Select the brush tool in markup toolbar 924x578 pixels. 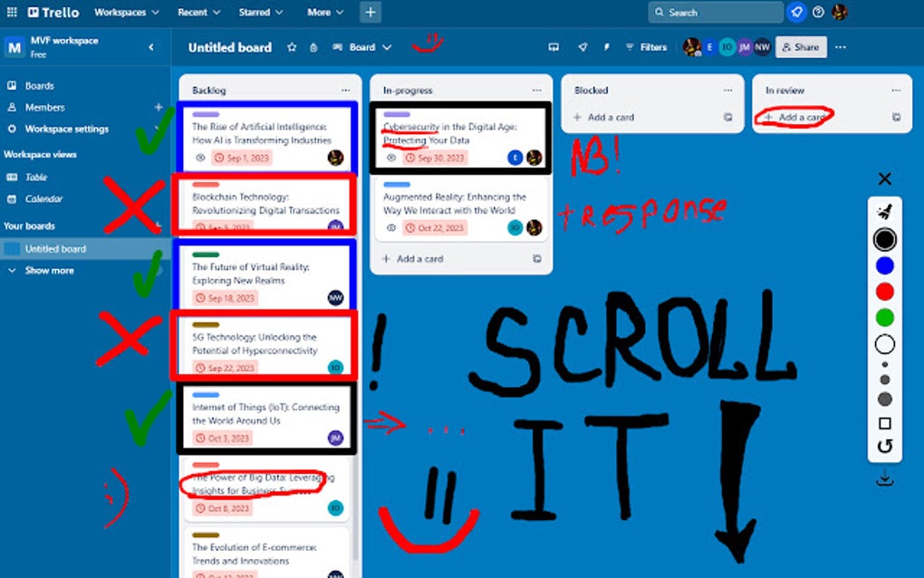(x=884, y=210)
